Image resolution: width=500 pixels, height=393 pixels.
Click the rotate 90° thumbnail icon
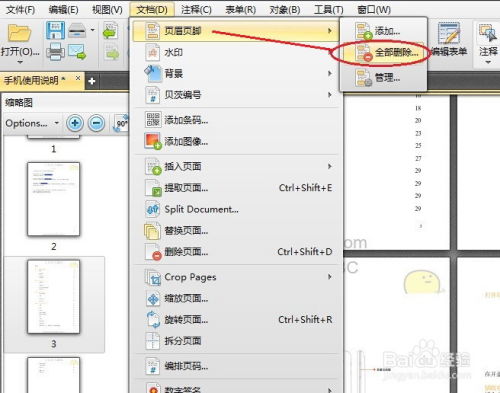tap(121, 123)
